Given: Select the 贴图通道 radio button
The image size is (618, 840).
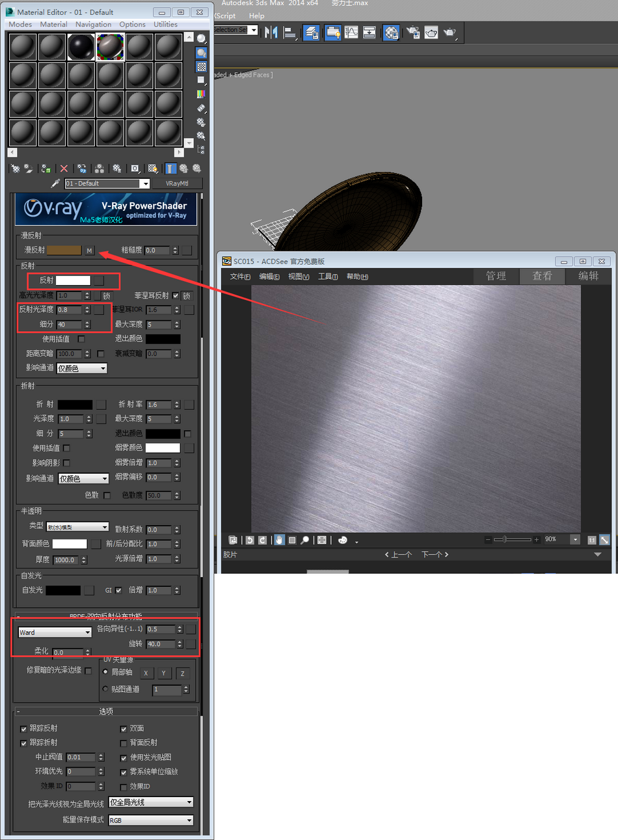Looking at the screenshot, I should pyautogui.click(x=105, y=689).
